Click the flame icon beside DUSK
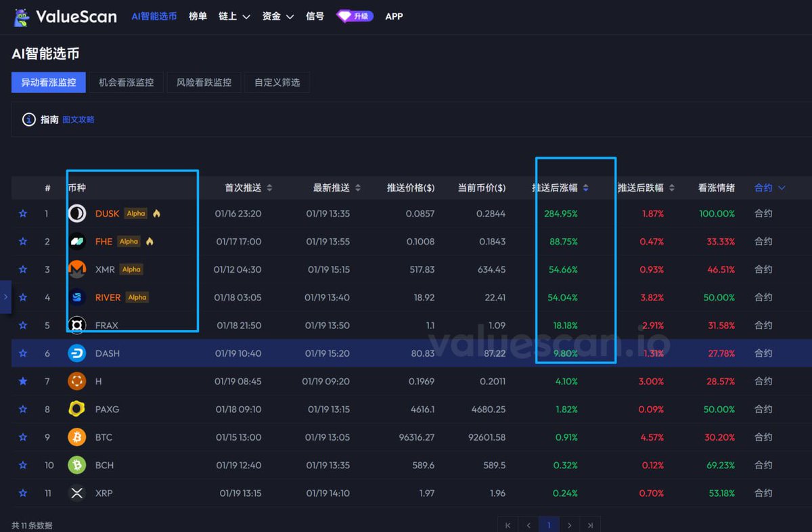 pos(156,213)
